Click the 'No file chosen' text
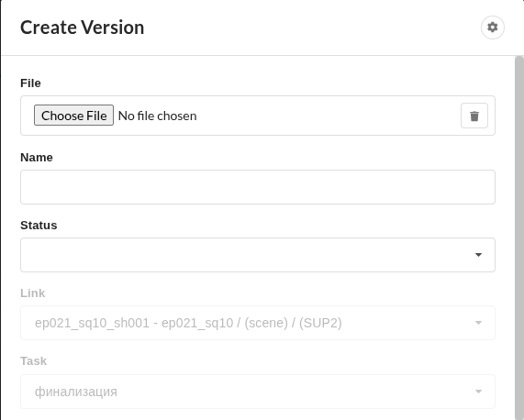The width and height of the screenshot is (524, 420). tap(158, 116)
